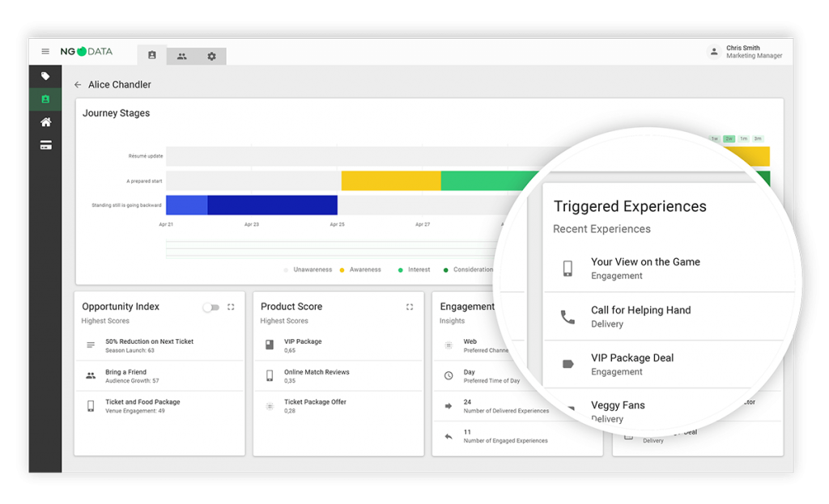Click the yellow bar in Résumé update row
Screen dimensions: 829x504
tap(746, 156)
